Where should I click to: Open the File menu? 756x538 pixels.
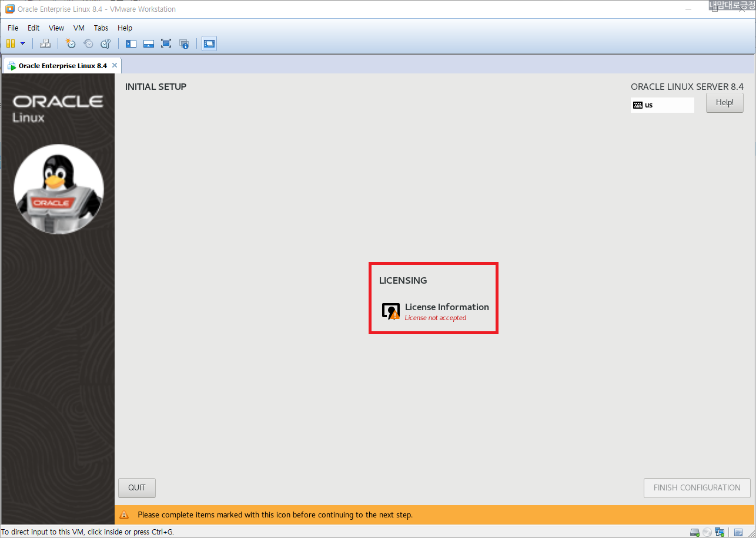click(x=13, y=28)
